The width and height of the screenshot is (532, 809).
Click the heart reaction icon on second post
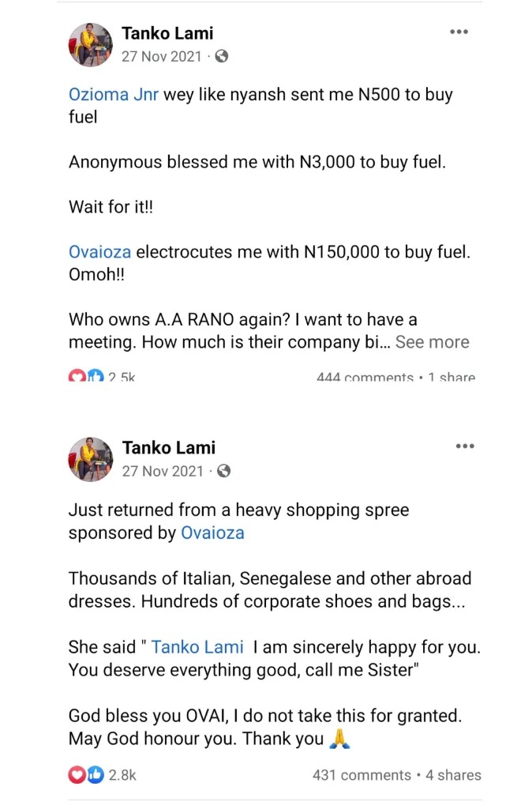77,775
